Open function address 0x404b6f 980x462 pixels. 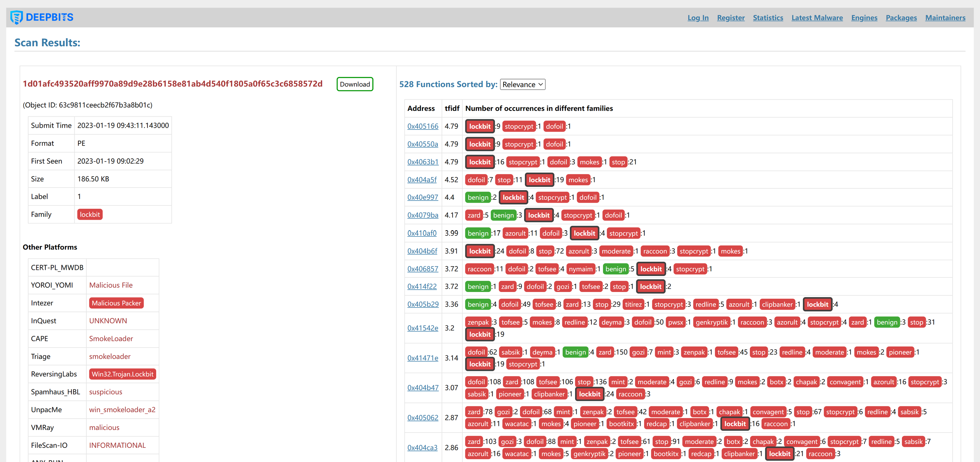[422, 251]
